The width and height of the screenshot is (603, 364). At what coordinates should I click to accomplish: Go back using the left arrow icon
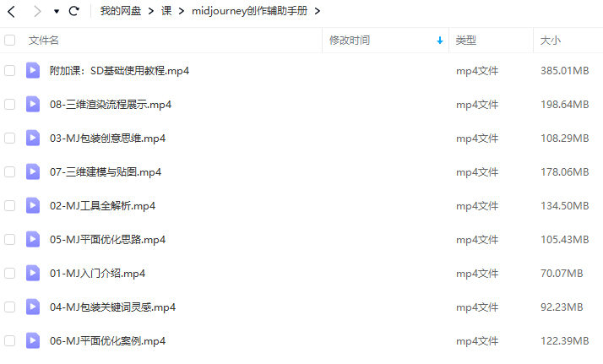(x=12, y=12)
